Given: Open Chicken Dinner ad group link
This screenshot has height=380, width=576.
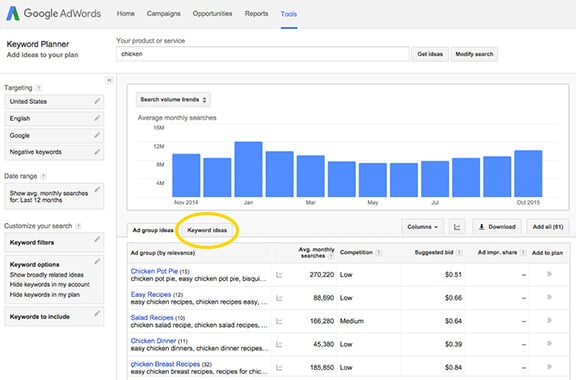Looking at the screenshot, I should (x=154, y=341).
